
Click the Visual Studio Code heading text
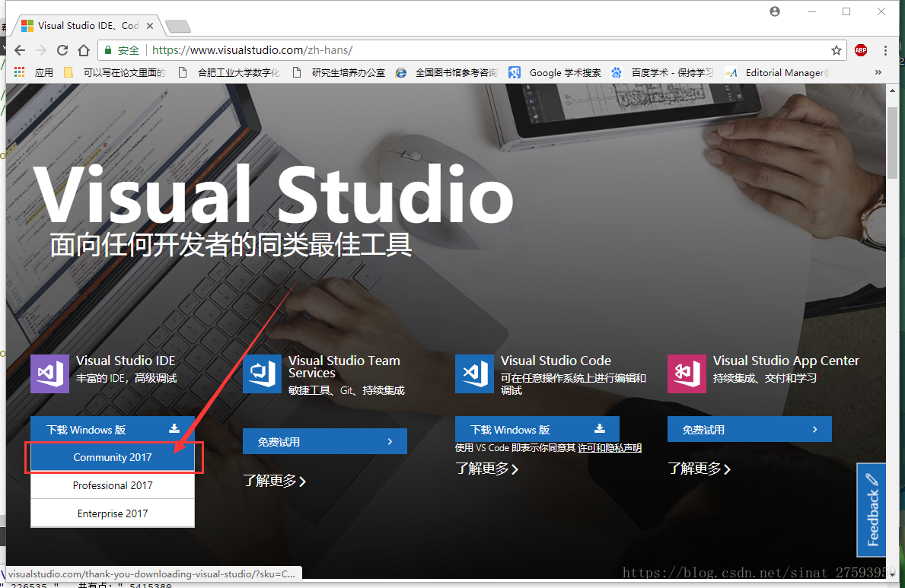[x=556, y=361]
